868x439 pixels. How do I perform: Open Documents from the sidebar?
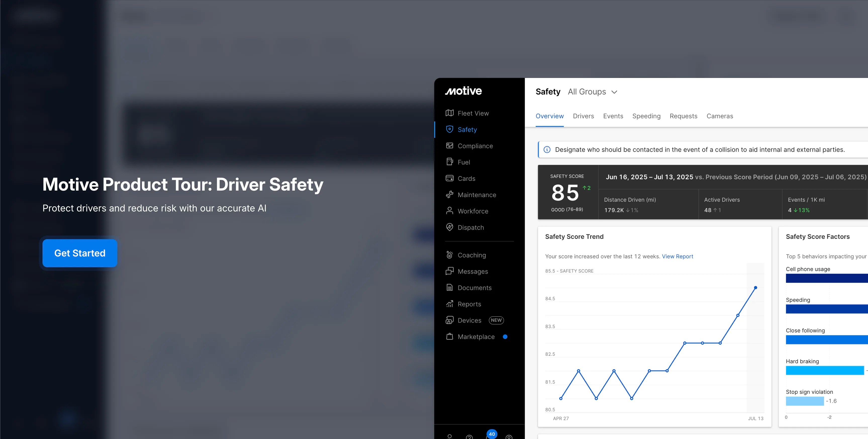(x=468, y=288)
